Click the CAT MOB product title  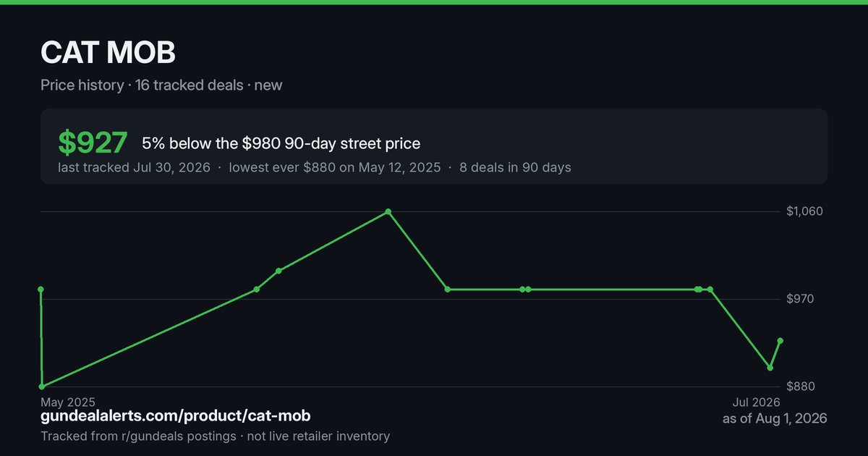tap(108, 53)
